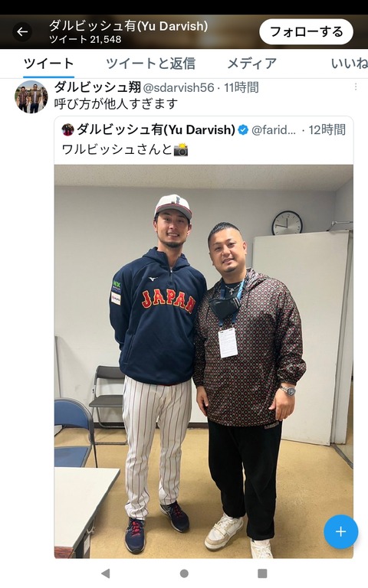This screenshot has width=368, height=588.
Task: Click the ダルビッシュ翔 display name
Action: (97, 87)
